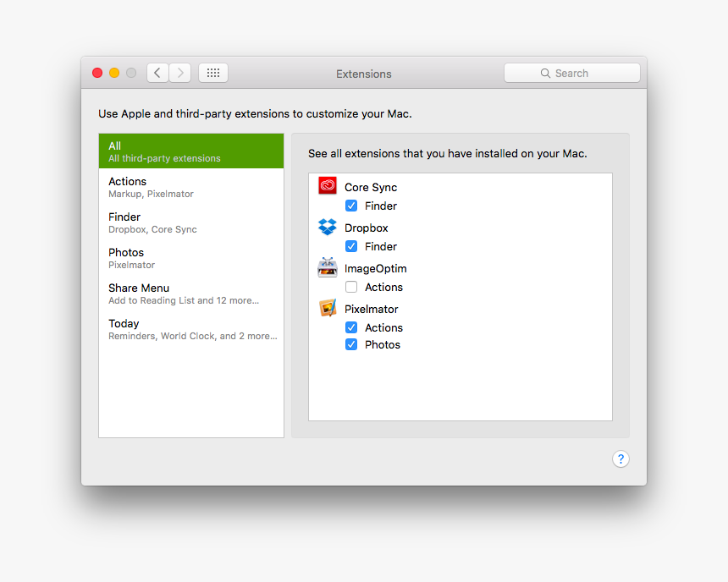Go back with the left chevron button

click(x=157, y=73)
